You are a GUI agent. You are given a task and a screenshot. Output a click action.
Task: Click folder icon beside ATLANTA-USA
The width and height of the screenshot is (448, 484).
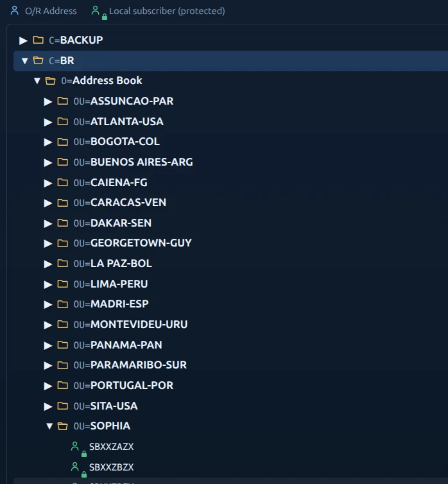63,121
